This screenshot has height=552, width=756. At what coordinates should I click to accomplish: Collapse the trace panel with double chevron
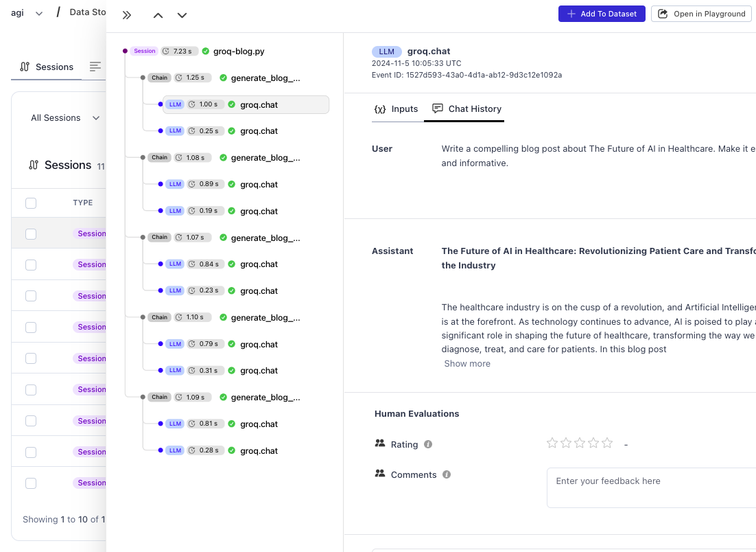tap(127, 15)
